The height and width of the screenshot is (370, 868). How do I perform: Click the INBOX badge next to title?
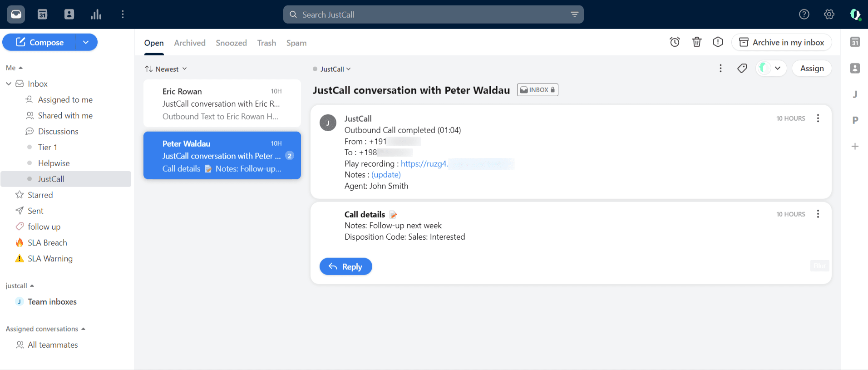coord(538,90)
